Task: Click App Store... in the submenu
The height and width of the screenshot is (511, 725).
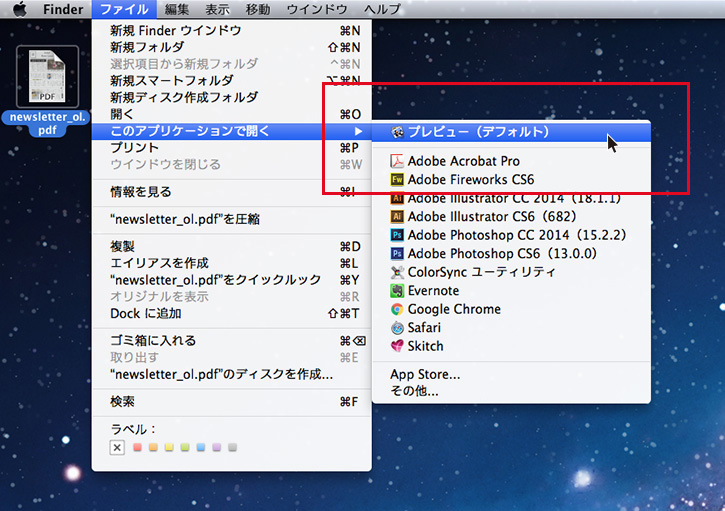Action: click(425, 375)
